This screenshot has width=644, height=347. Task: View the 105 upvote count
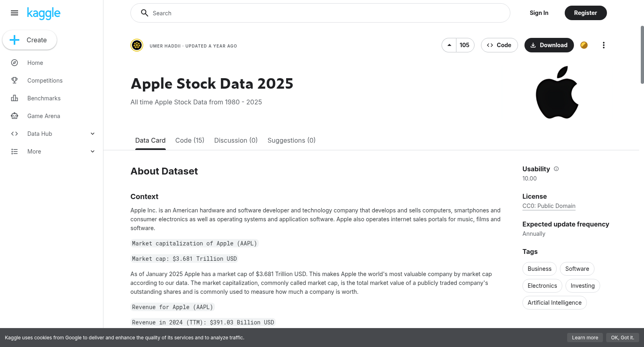tap(465, 45)
